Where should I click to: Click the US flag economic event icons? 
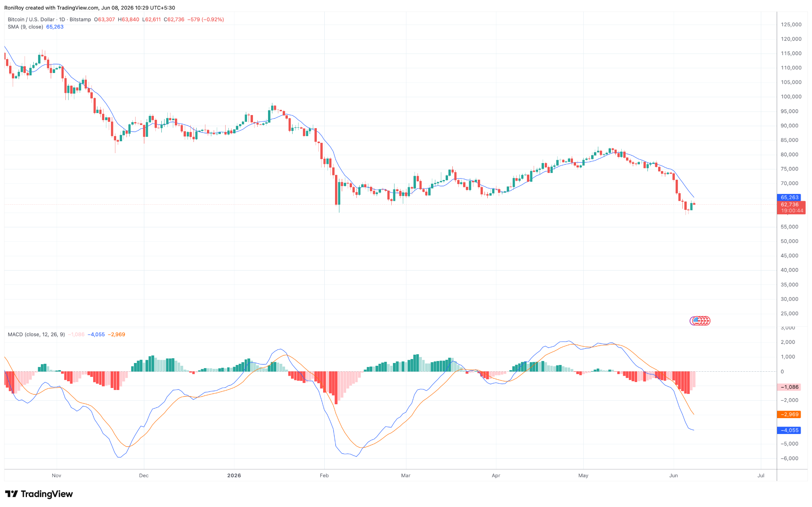pos(700,321)
